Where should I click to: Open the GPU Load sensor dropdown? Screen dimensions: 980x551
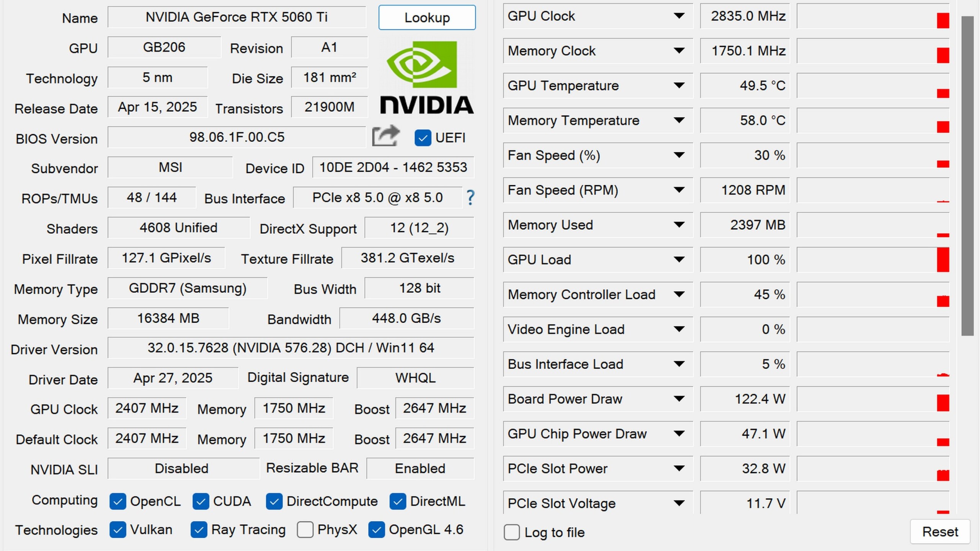[679, 260]
